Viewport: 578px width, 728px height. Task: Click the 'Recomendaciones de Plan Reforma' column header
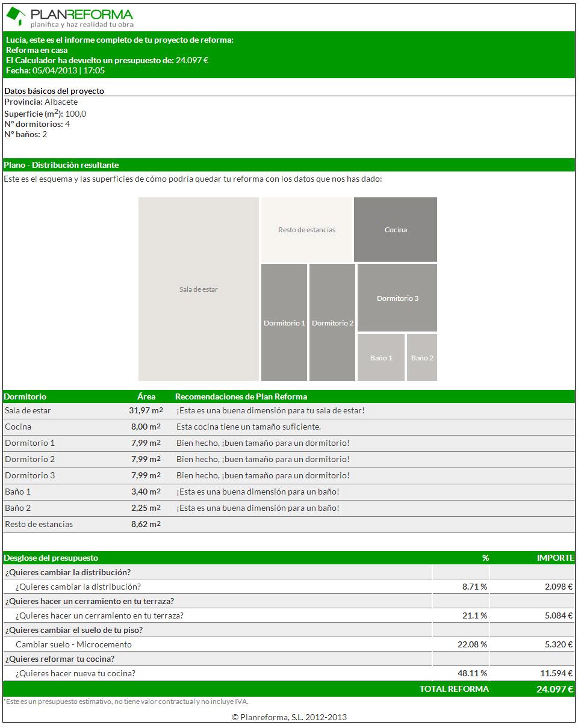(x=241, y=396)
